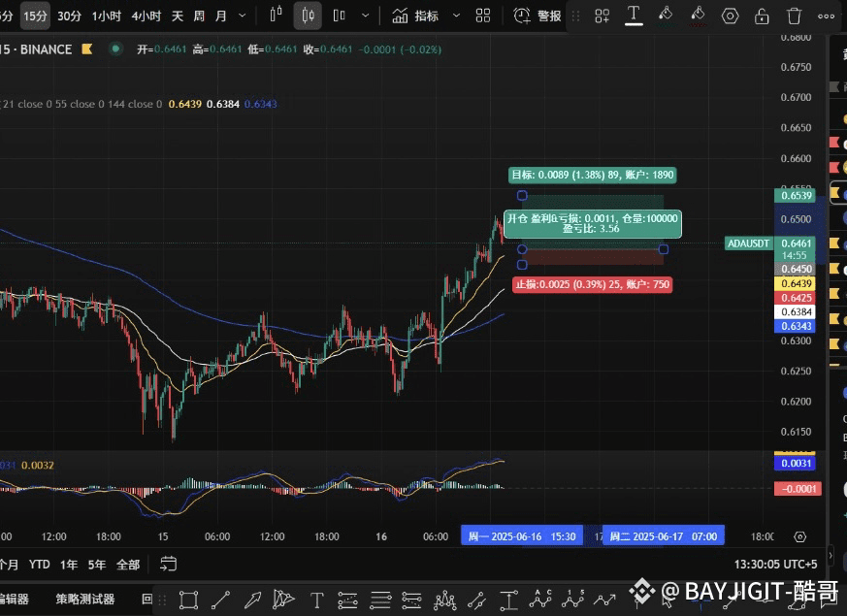Image resolution: width=847 pixels, height=616 pixels.
Task: Select the trend line tool
Action: [x=220, y=600]
